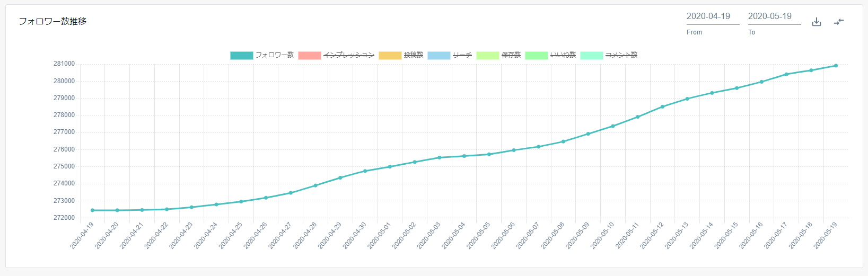This screenshot has height=276, width=868.
Task: Click the compare arrows icon
Action: click(x=839, y=22)
